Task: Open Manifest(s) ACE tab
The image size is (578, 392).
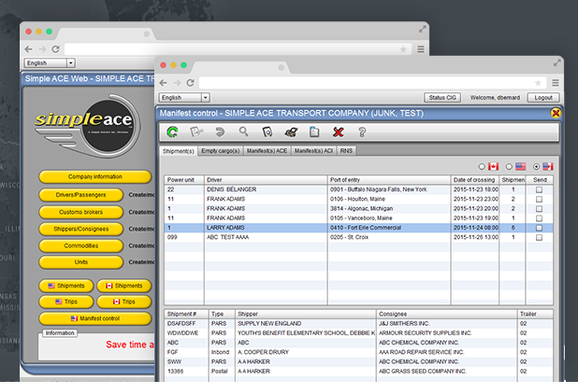Action: [267, 151]
